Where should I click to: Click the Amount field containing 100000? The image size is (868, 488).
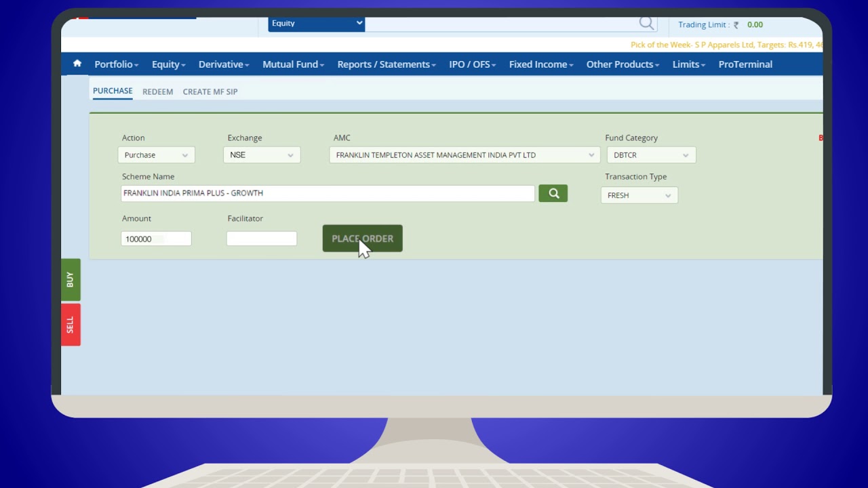click(x=156, y=239)
